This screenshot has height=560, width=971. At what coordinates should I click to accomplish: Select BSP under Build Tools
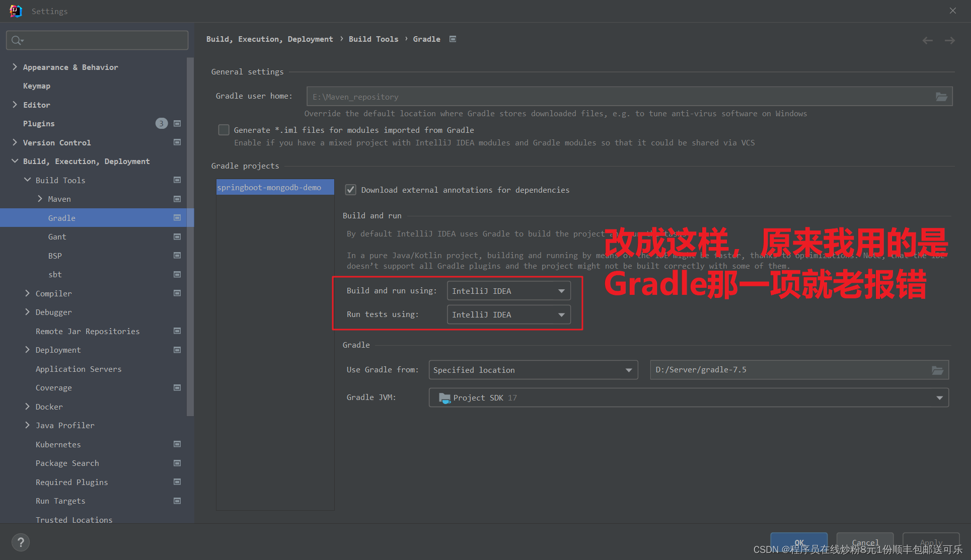coord(55,256)
